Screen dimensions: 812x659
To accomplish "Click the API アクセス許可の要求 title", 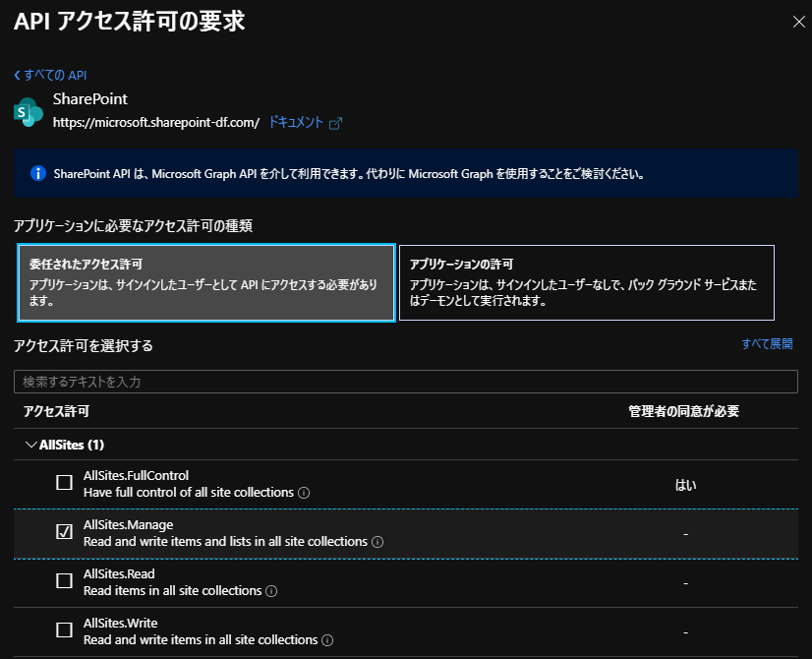I will click(129, 22).
